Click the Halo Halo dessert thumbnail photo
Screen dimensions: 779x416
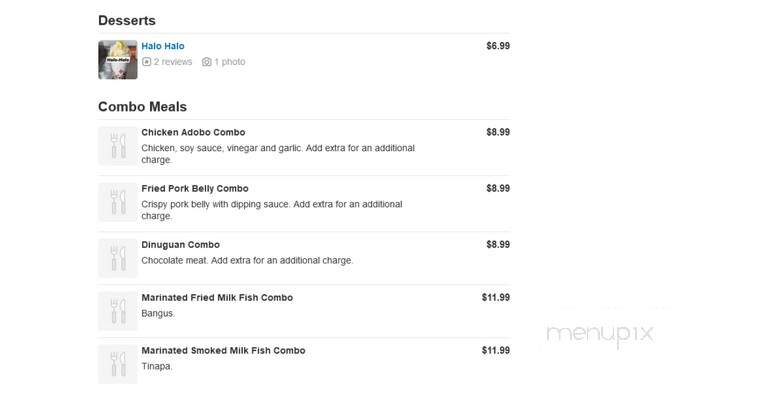(118, 60)
